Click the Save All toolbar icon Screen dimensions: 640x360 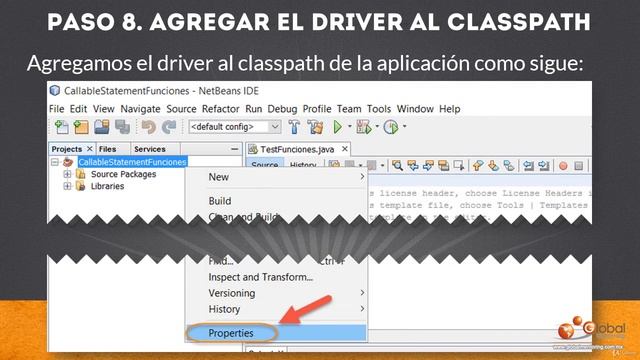(122, 127)
